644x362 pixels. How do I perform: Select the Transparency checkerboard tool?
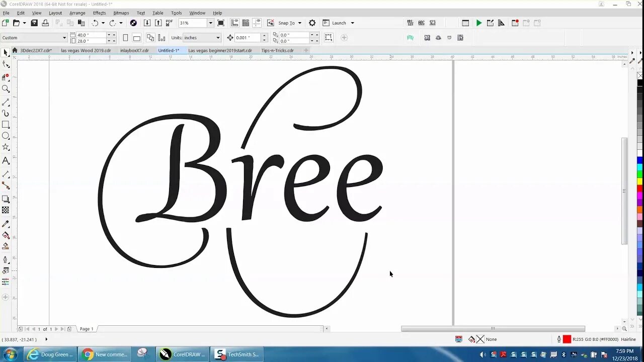click(x=6, y=210)
